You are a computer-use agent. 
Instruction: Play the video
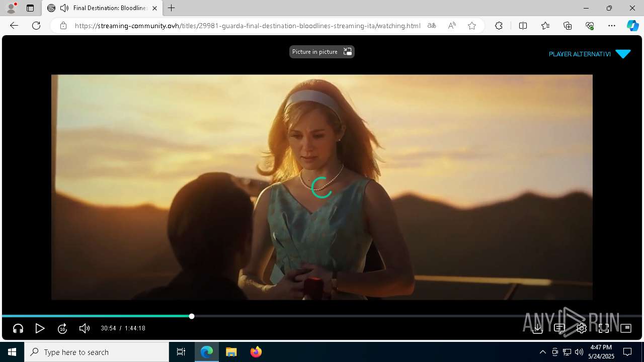click(40, 328)
